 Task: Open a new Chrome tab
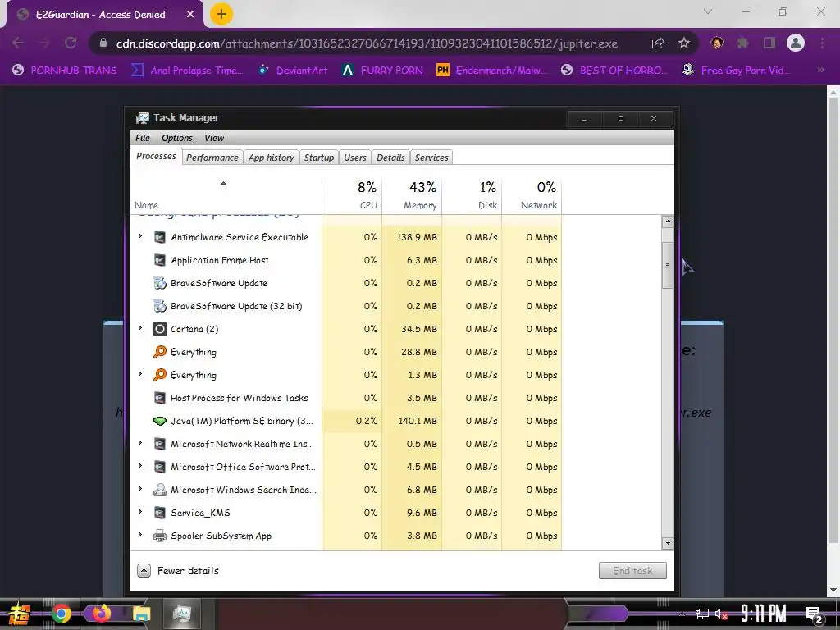[x=221, y=14]
